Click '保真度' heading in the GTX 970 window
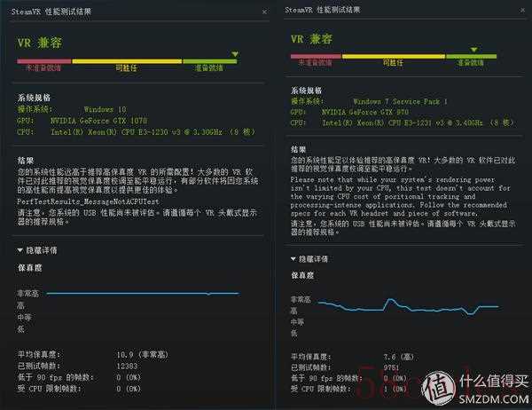Viewport: 532px width, 410px height. point(302,275)
